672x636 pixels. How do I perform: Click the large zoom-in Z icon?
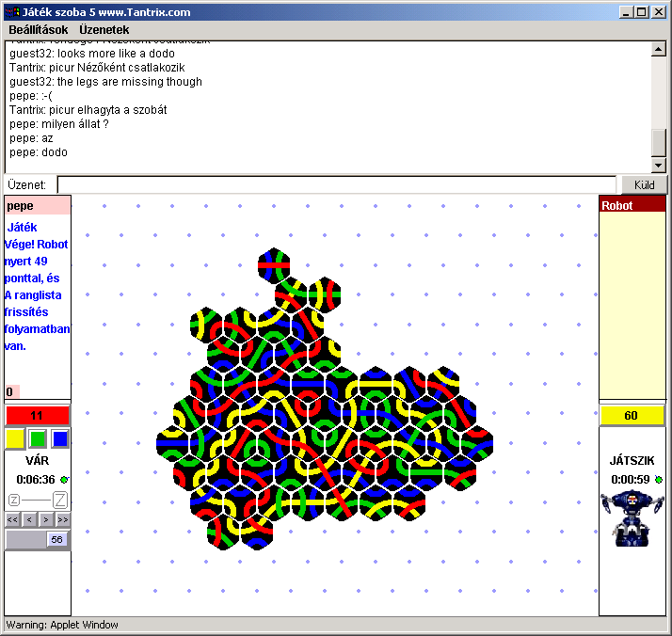pyautogui.click(x=59, y=500)
